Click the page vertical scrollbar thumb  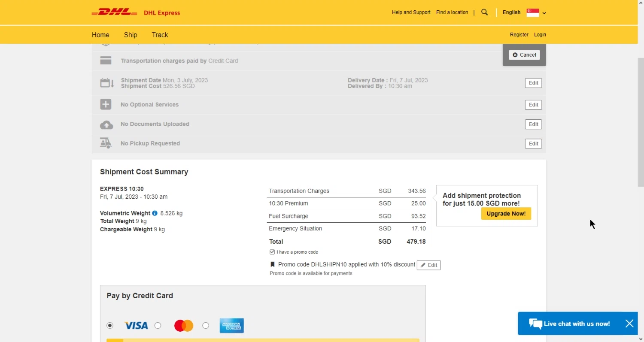[x=641, y=122]
